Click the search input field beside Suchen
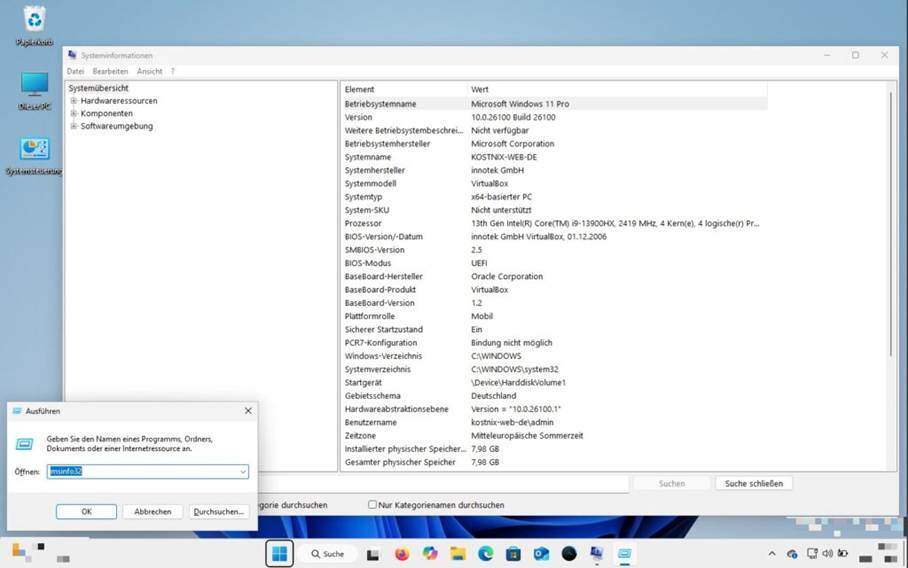The image size is (908, 568). click(x=444, y=483)
